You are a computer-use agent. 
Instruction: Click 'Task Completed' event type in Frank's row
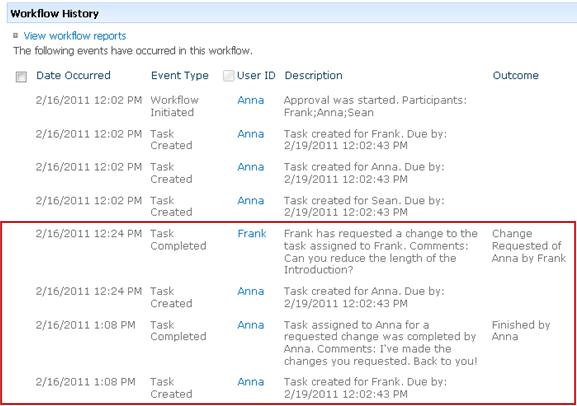[178, 239]
